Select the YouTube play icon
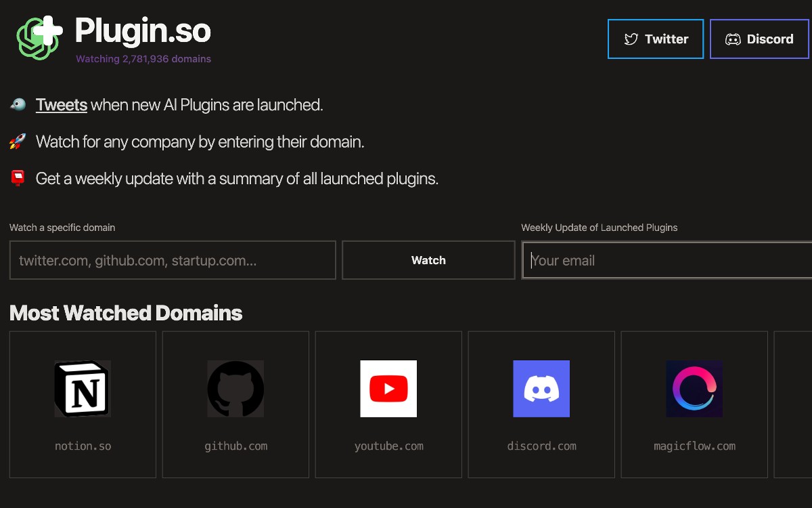 tap(388, 389)
